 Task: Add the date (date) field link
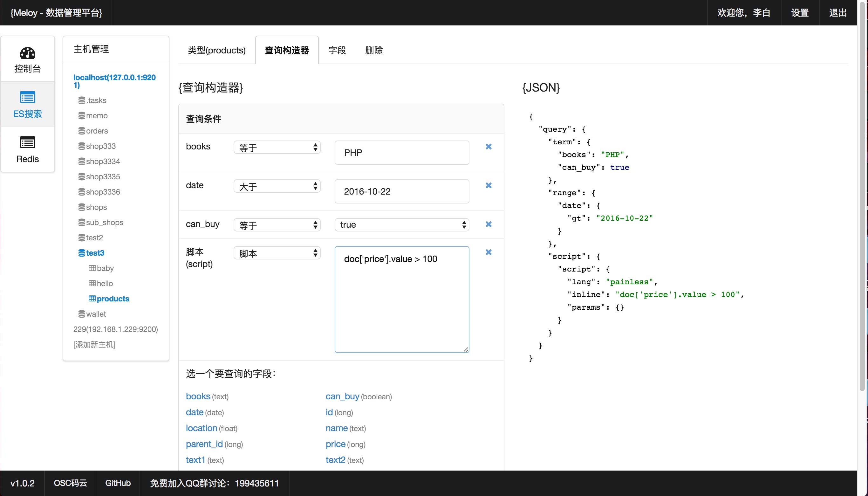tap(195, 412)
